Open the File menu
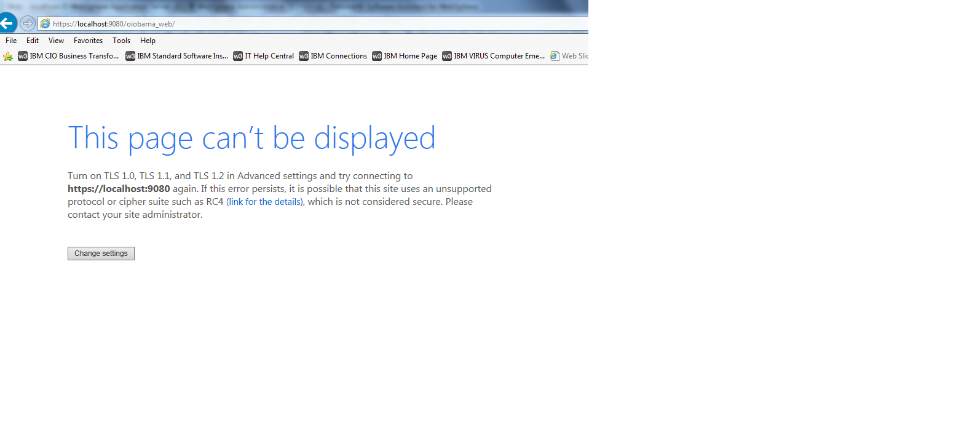980x432 pixels. (11, 41)
